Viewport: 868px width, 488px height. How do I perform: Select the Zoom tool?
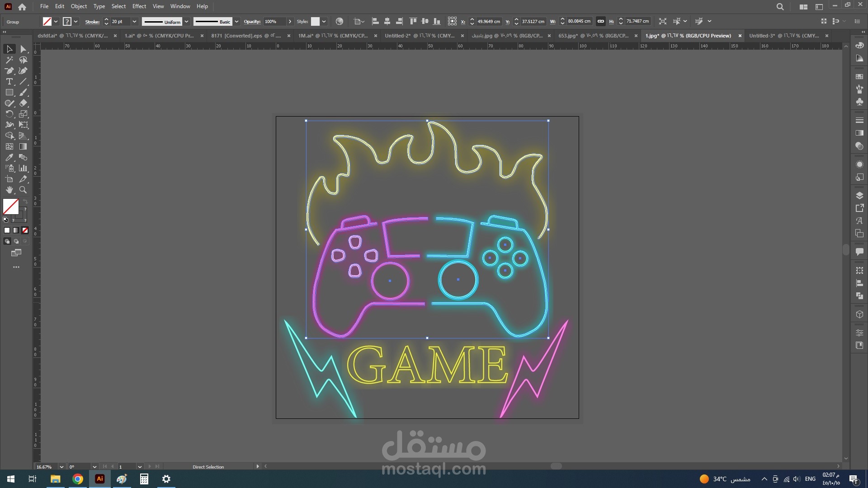click(x=23, y=190)
